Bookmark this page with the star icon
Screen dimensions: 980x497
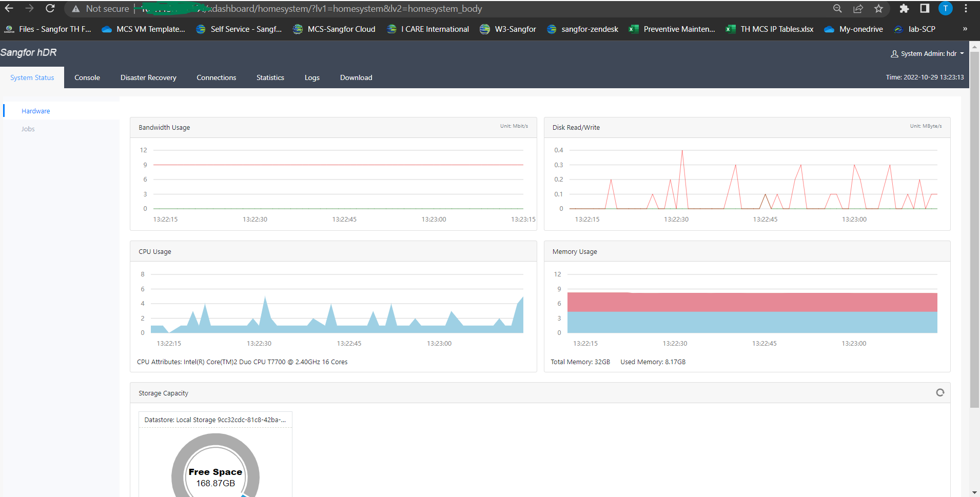878,9
